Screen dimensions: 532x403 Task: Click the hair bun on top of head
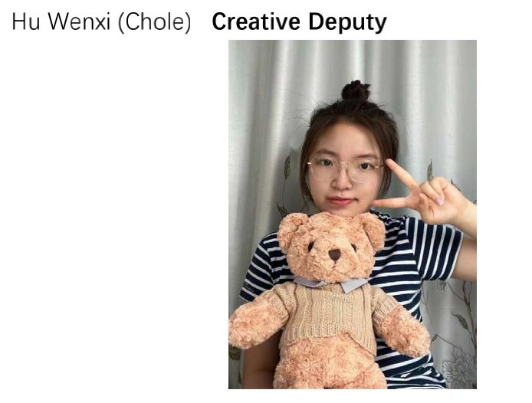coord(356,91)
